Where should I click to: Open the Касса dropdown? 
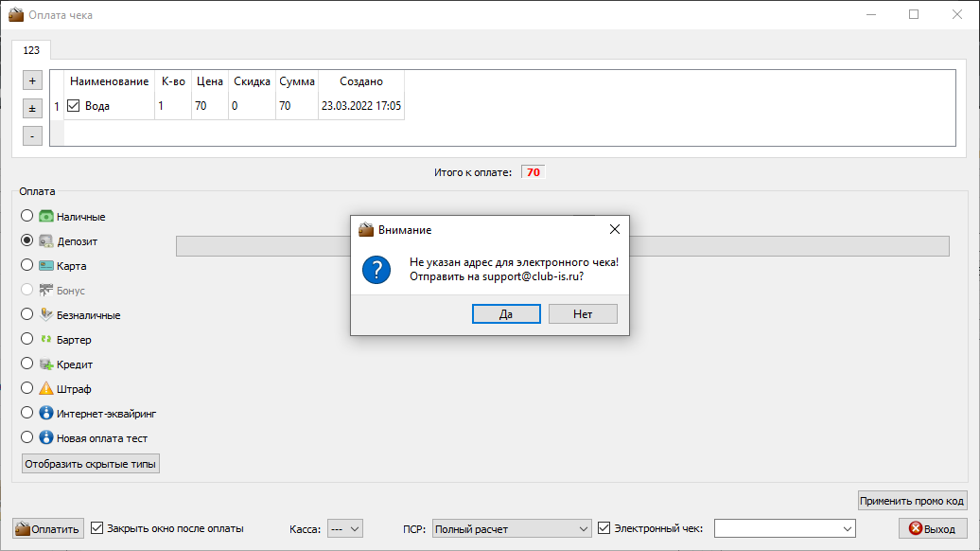point(345,529)
